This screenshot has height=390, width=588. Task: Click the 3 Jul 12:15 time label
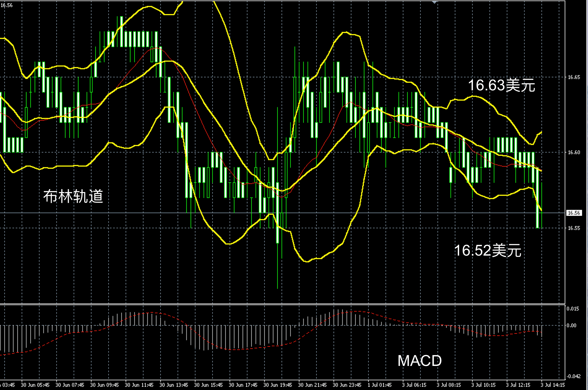click(518, 385)
